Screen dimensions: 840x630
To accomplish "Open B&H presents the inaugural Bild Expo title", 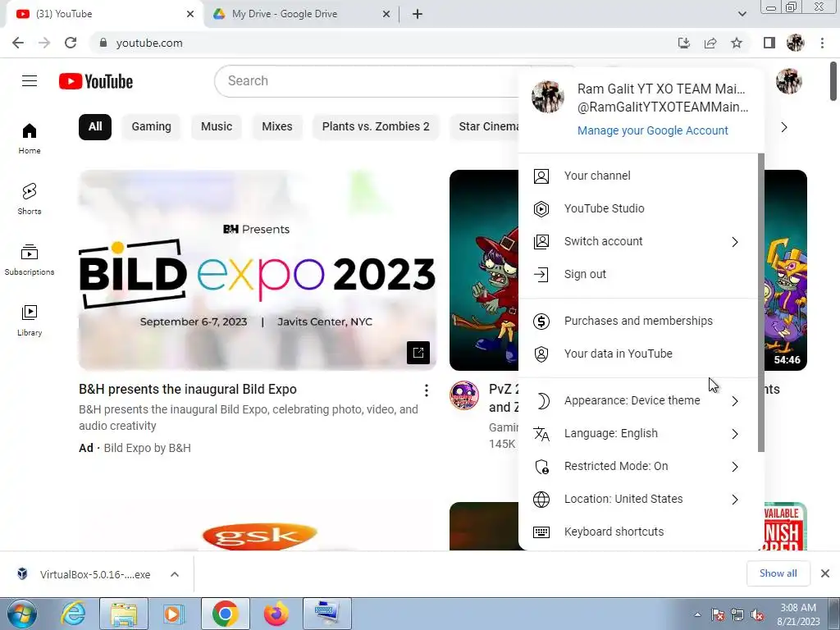I will pyautogui.click(x=188, y=390).
